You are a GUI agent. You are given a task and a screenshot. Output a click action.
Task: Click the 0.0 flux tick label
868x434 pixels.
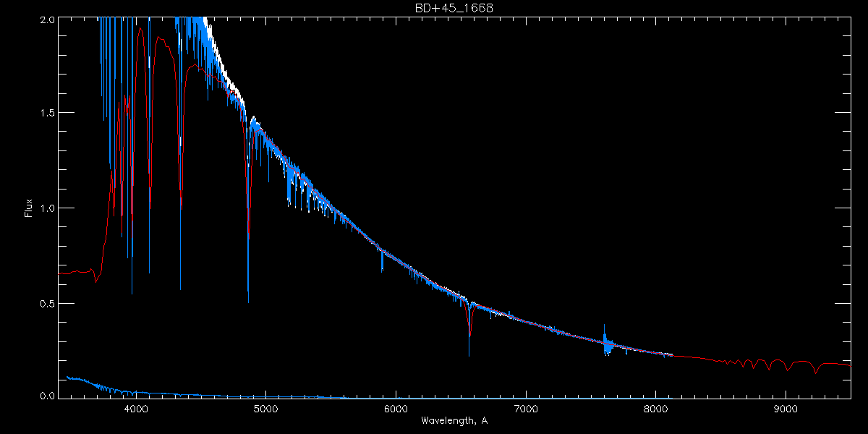point(47,396)
